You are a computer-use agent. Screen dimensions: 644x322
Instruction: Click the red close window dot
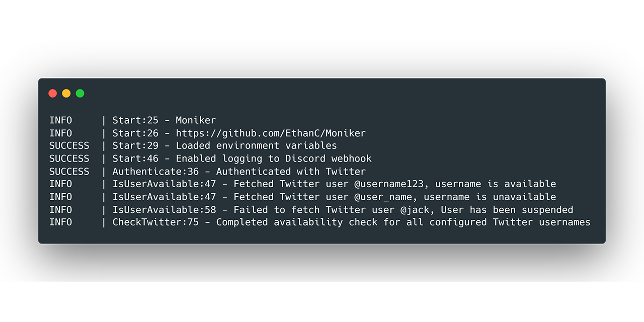[52, 93]
